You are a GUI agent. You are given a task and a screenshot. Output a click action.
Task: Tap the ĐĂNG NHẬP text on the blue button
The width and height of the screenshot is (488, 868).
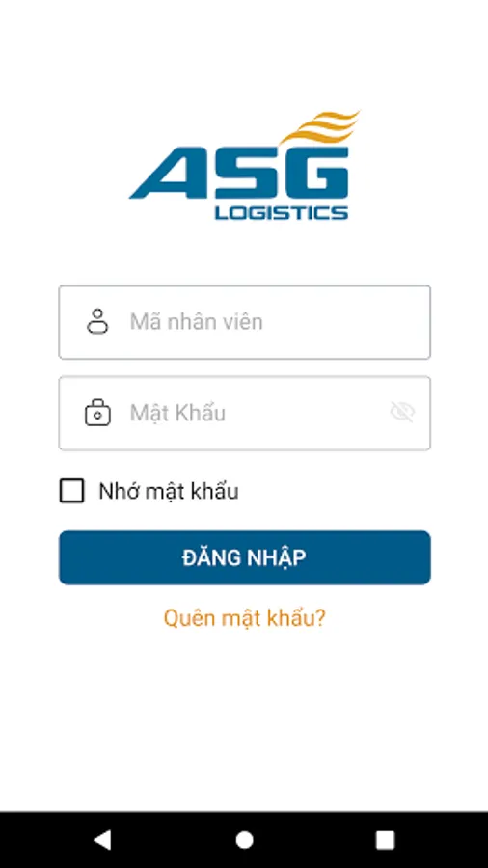point(244,558)
